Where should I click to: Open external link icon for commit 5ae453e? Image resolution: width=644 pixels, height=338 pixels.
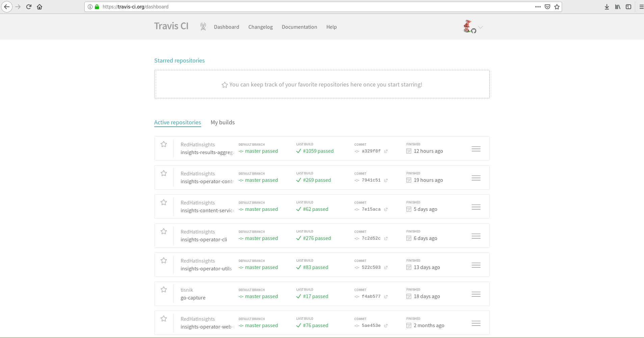386,326
